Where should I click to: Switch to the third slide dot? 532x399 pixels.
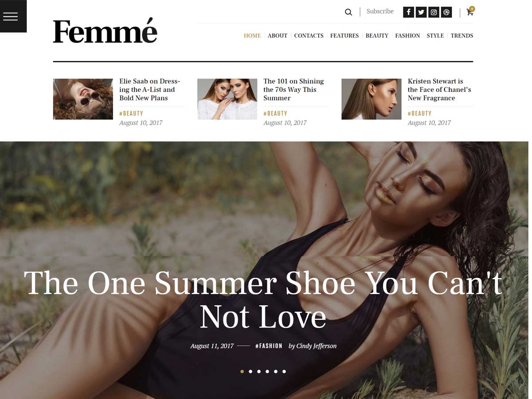259,372
